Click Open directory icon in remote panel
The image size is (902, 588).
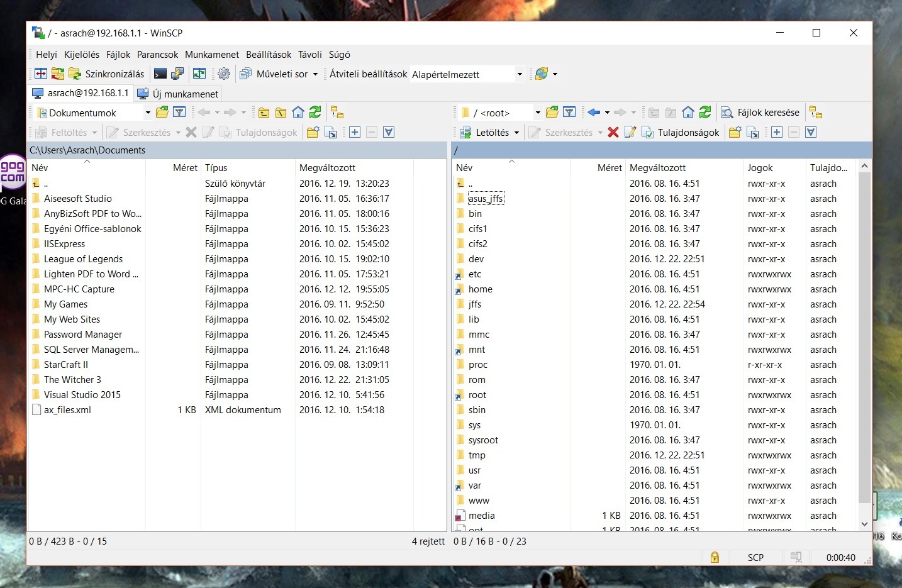click(552, 112)
